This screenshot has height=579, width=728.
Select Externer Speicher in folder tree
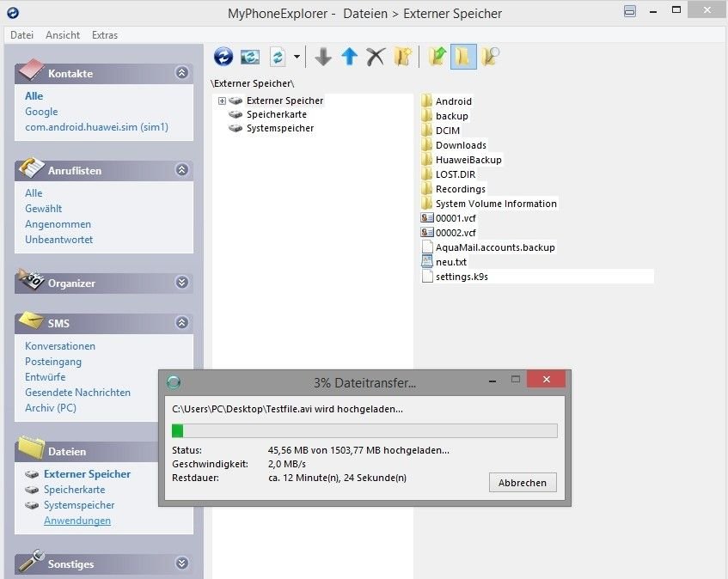[284, 101]
